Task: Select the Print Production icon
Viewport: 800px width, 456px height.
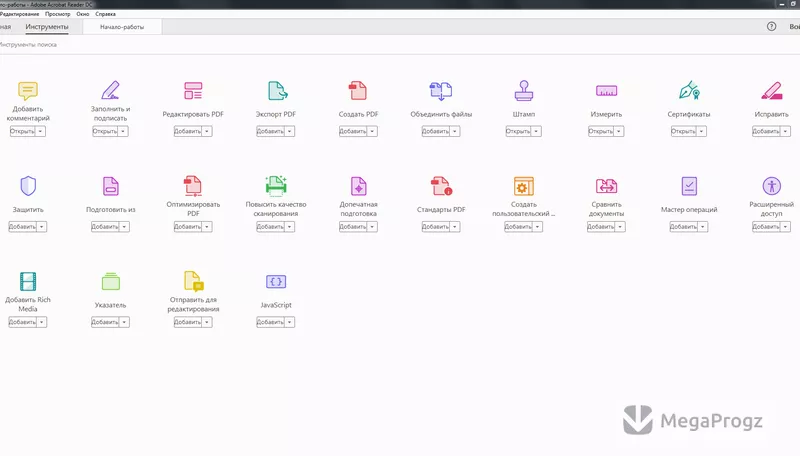Action: pos(358,186)
